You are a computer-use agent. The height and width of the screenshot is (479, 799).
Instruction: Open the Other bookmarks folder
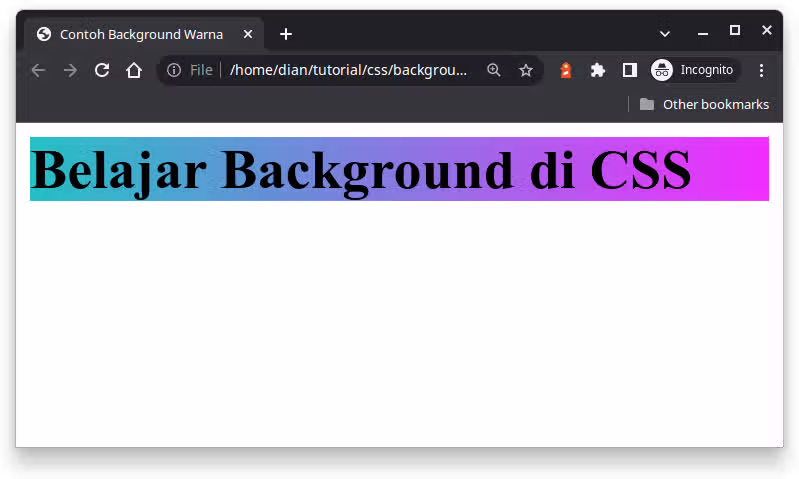pos(704,104)
